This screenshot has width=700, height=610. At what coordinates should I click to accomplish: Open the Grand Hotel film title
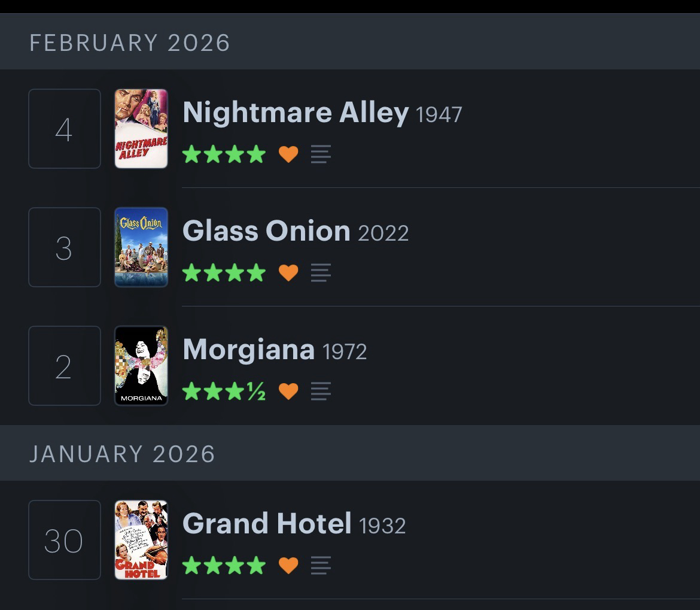click(267, 523)
